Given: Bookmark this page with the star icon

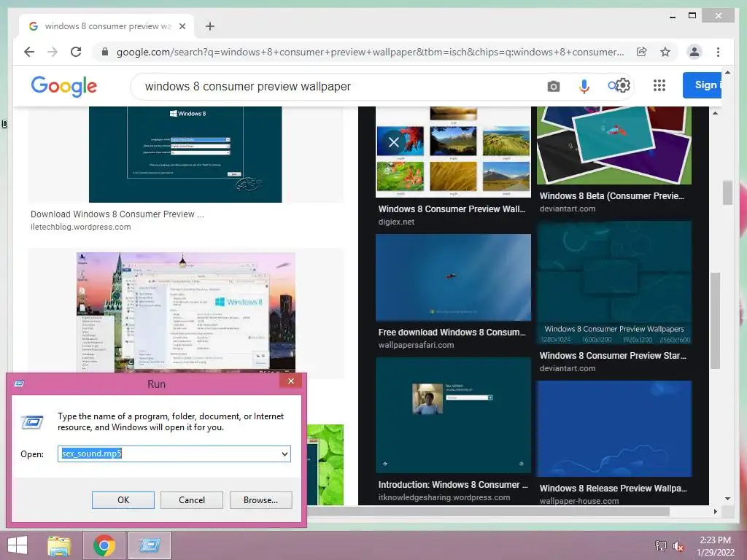Looking at the screenshot, I should click(x=665, y=52).
